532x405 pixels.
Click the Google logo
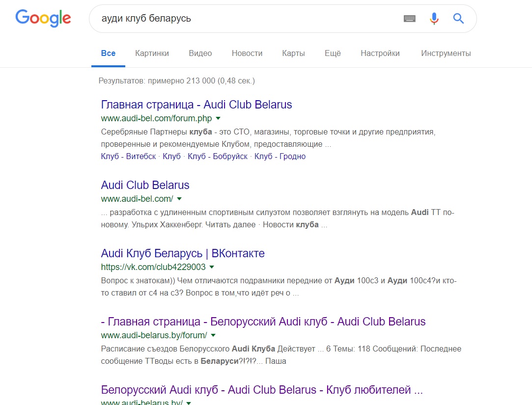pyautogui.click(x=43, y=18)
